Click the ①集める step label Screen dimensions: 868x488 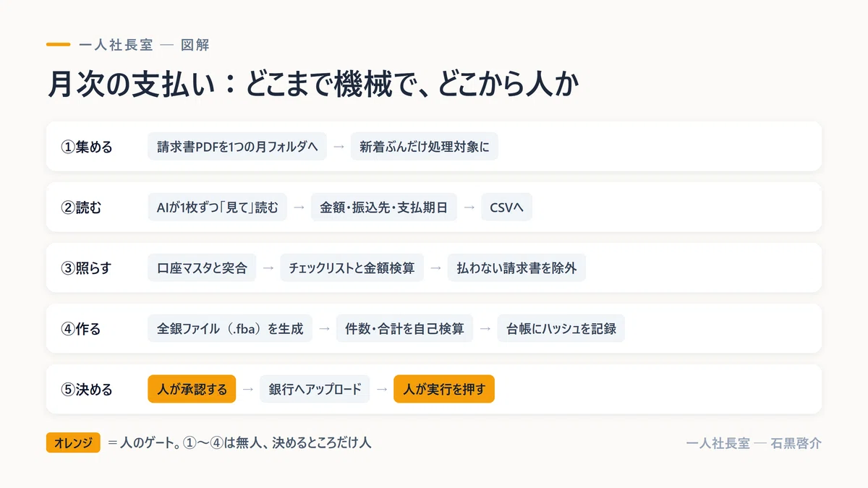coord(87,147)
